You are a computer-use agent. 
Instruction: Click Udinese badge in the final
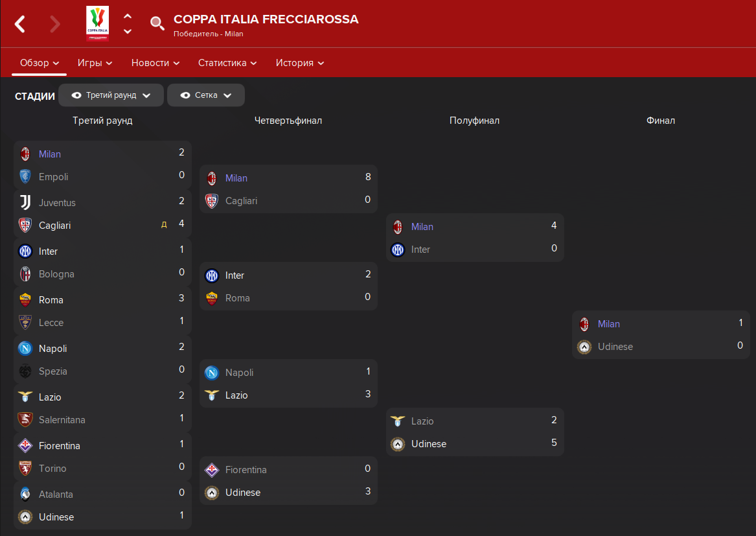tap(584, 347)
